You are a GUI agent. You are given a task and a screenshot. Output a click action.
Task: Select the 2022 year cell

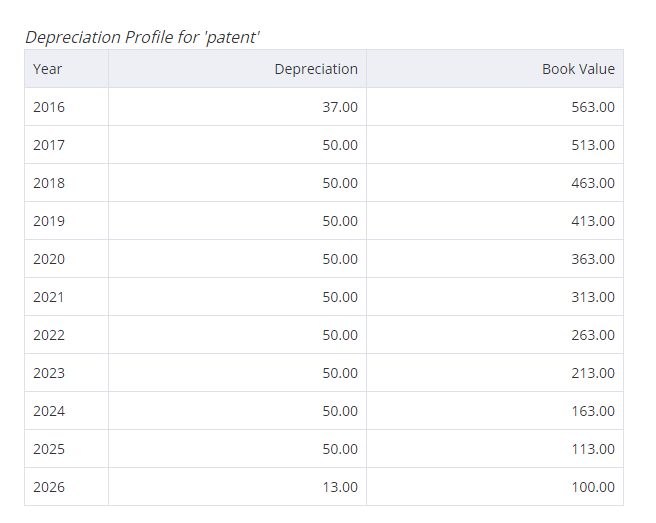click(67, 335)
